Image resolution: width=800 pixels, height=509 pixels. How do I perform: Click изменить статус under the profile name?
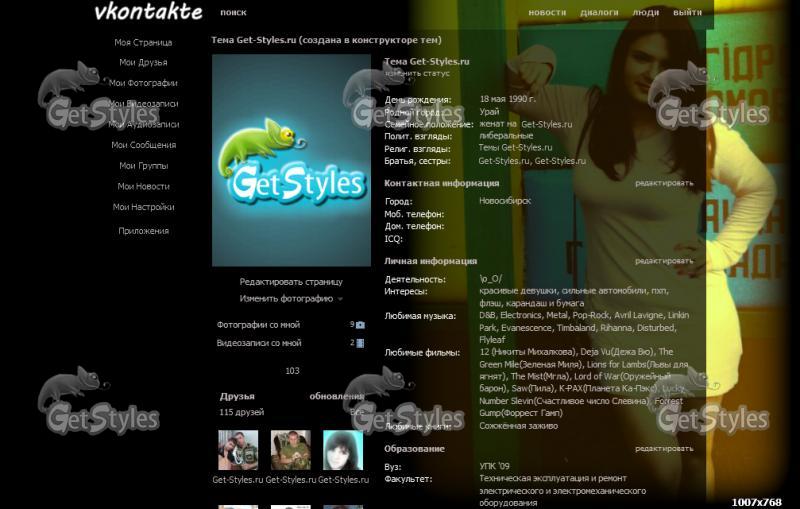pyautogui.click(x=417, y=73)
